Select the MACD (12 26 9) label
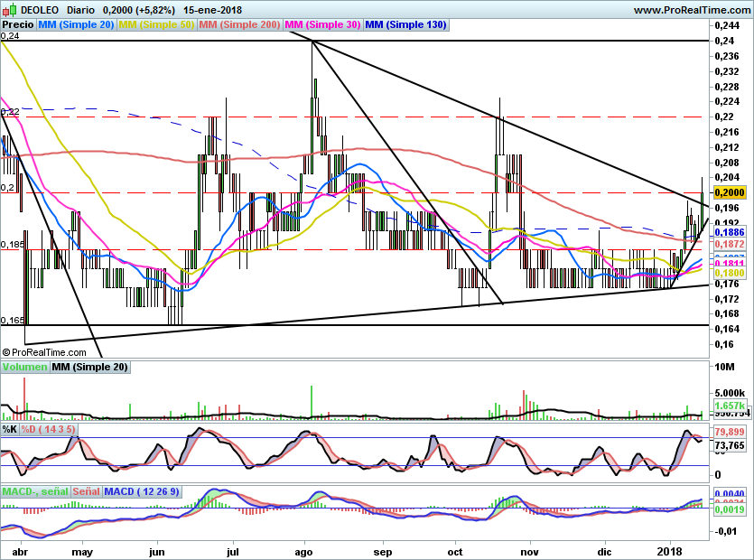Image resolution: width=754 pixels, height=560 pixels. 142,491
